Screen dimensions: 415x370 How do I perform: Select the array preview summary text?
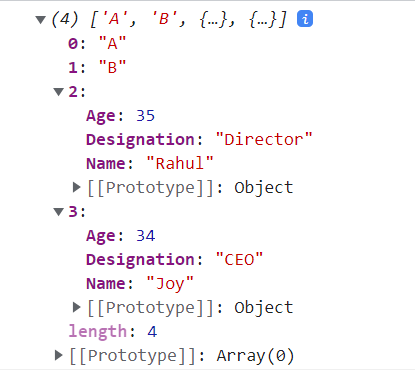[x=169, y=19]
